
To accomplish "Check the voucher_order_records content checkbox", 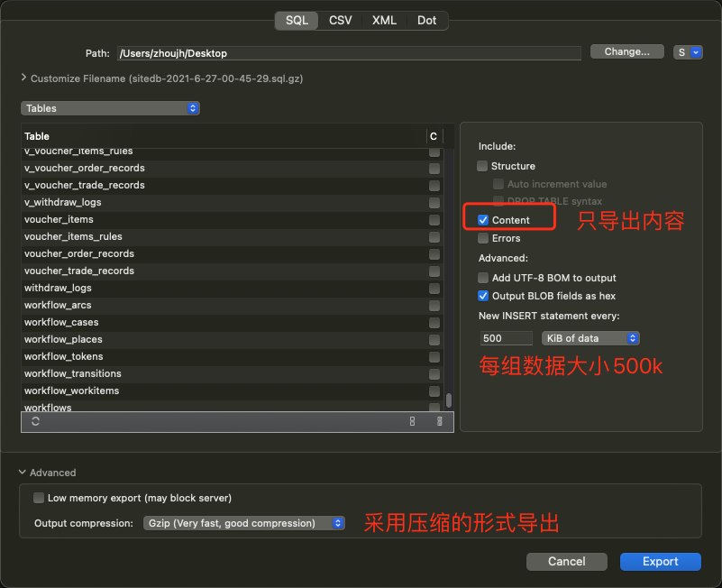I will 434,254.
